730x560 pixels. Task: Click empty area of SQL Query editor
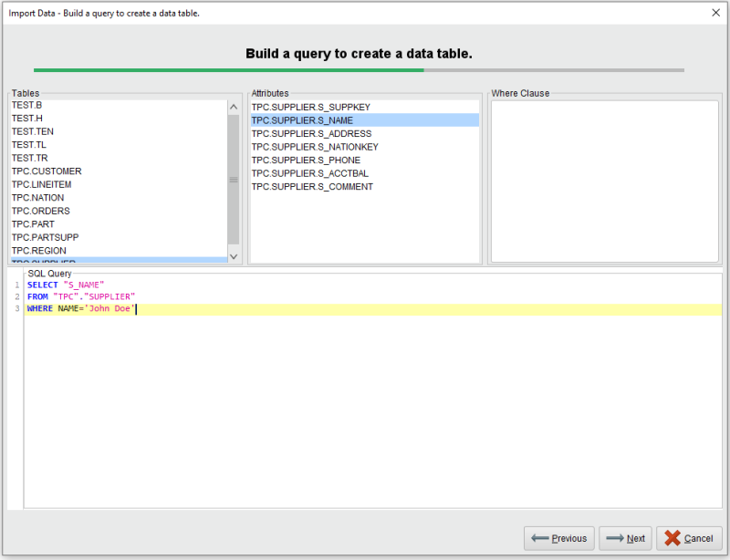coord(372,412)
